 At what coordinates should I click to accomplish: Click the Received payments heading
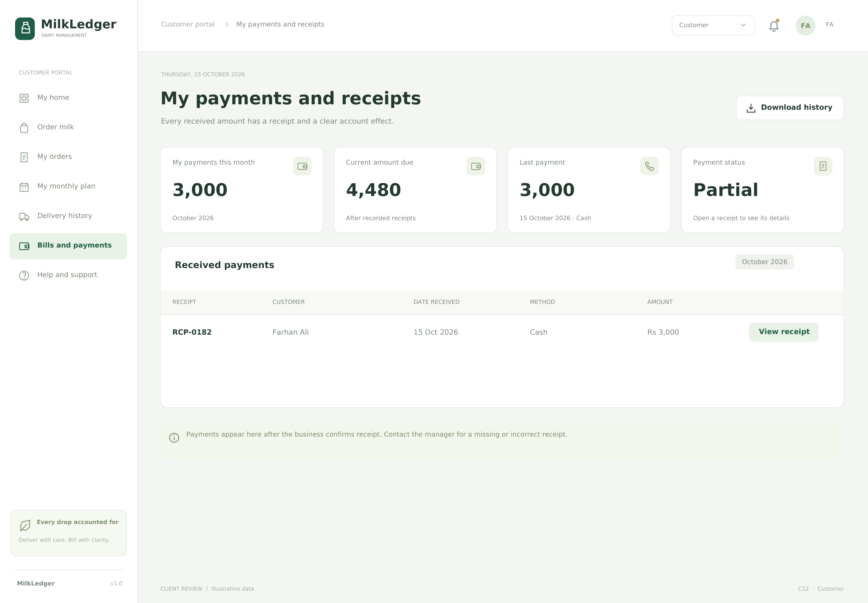pyautogui.click(x=224, y=265)
